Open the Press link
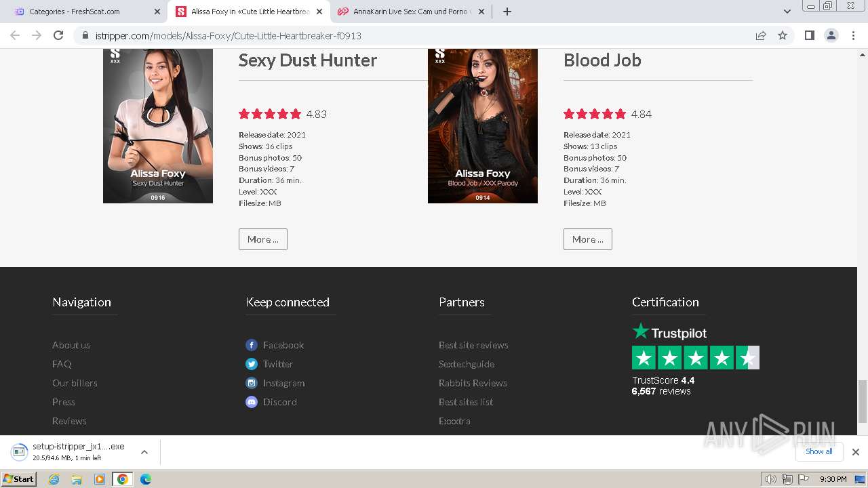 (64, 402)
